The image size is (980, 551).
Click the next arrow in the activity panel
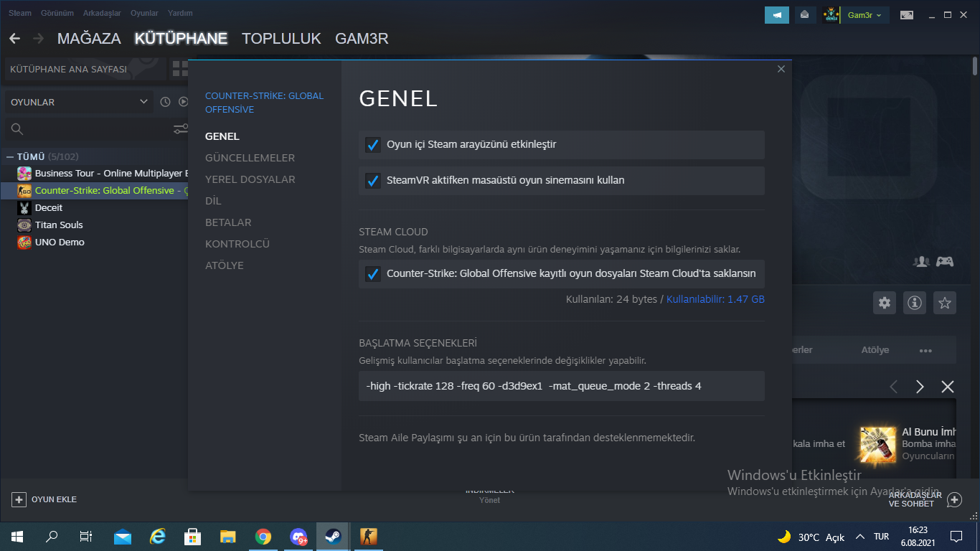click(x=920, y=387)
